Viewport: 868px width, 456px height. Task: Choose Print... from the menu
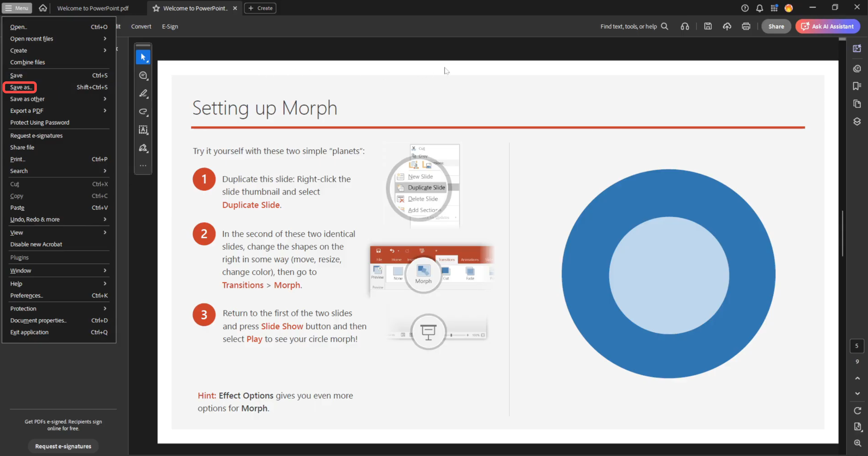point(59,159)
